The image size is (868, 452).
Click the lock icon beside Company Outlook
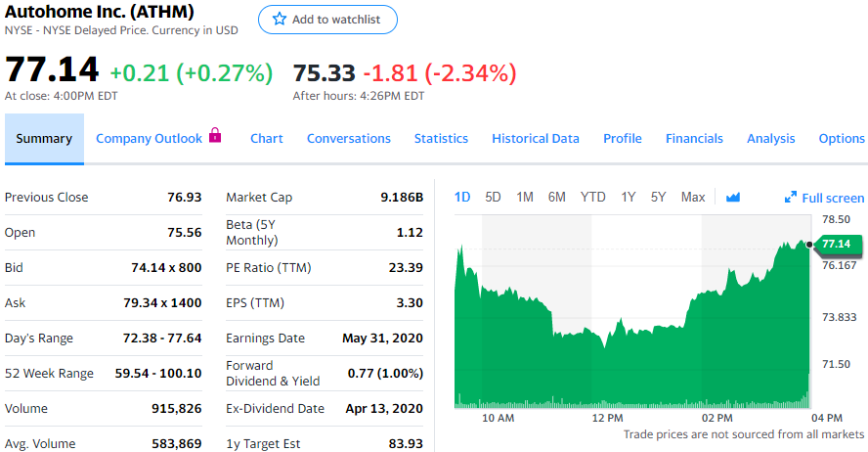(x=216, y=136)
